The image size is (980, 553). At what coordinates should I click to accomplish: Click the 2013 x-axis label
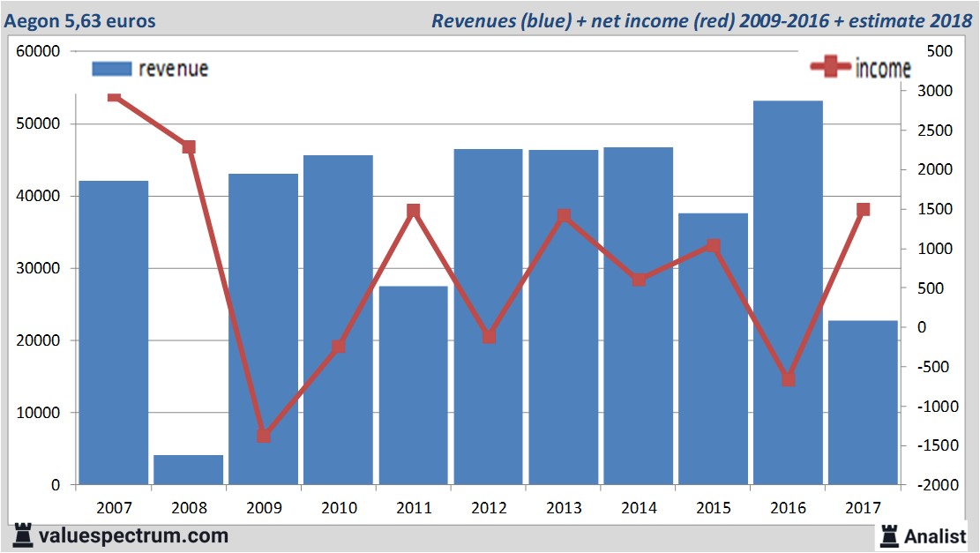[x=564, y=508]
